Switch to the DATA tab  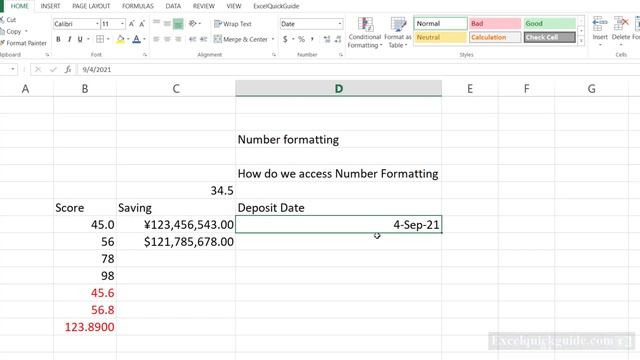tap(173, 6)
